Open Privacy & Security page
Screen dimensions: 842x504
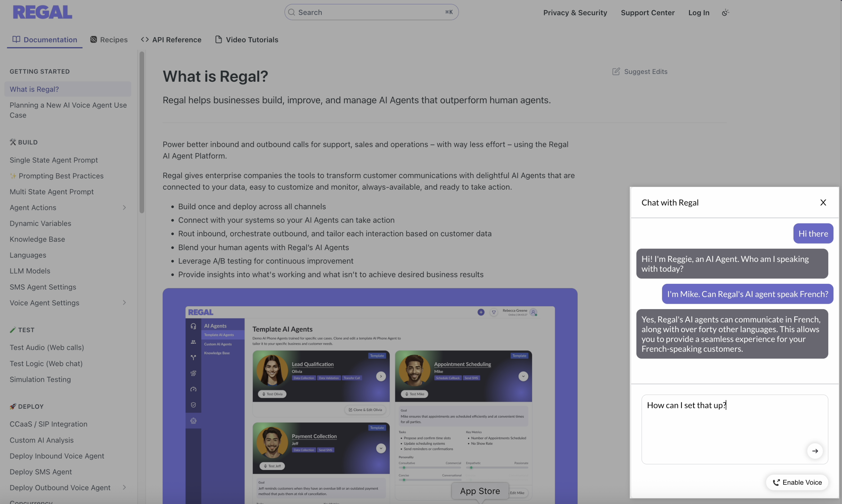point(575,12)
